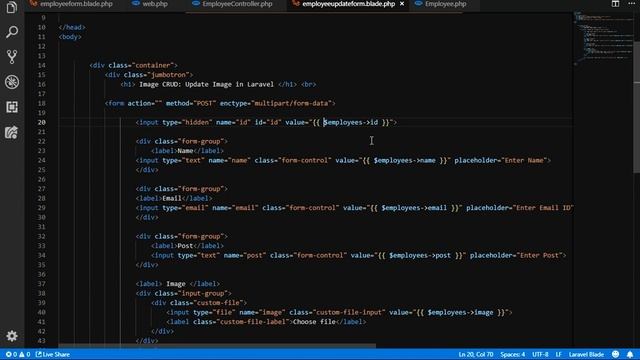Open the notifications bell

pyautogui.click(x=630, y=354)
